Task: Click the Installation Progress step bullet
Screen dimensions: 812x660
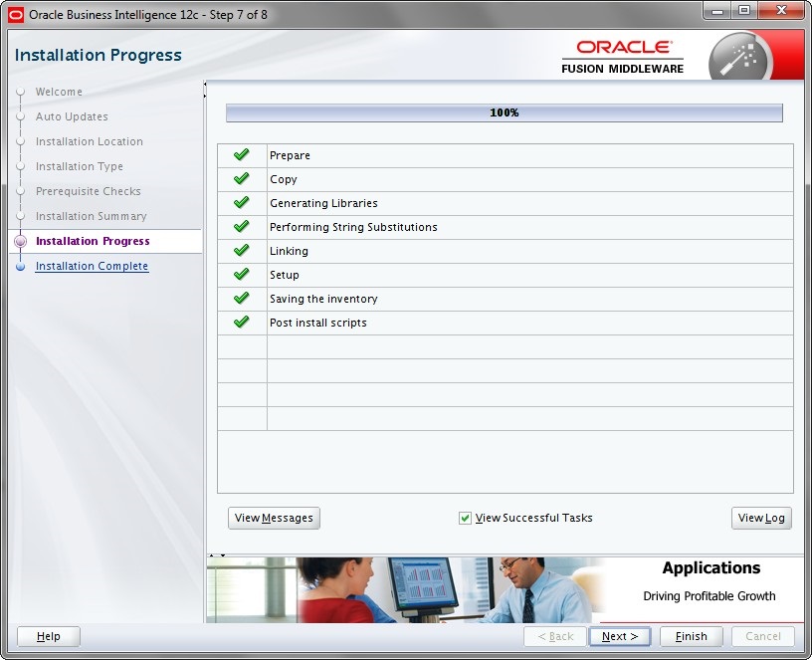Action: click(21, 241)
